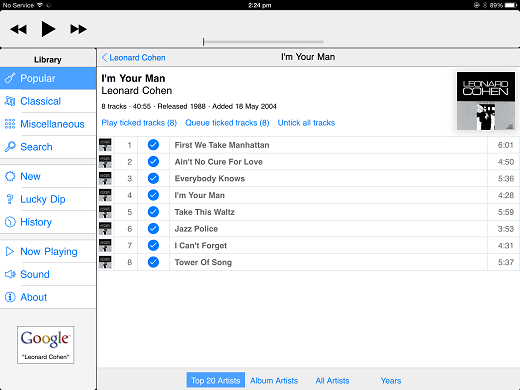Viewport: 520px width, 390px height.
Task: Click track 1 small album thumbnail
Action: point(105,145)
